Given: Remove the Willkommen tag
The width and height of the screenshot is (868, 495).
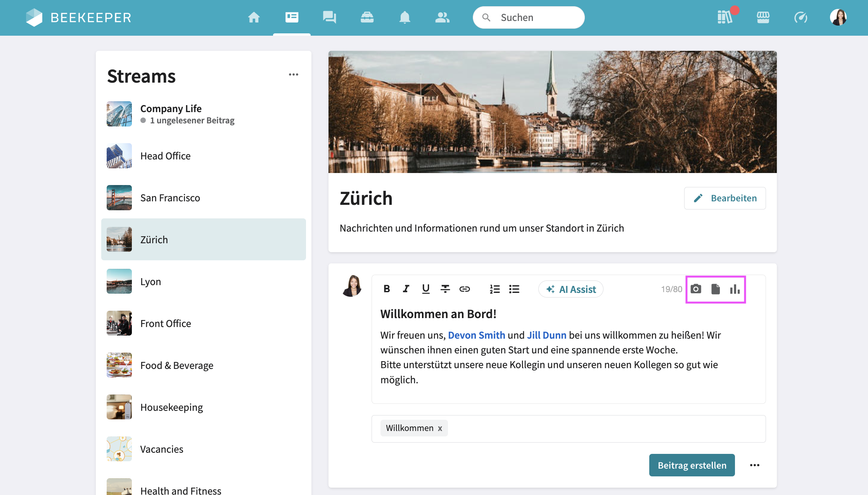Looking at the screenshot, I should (x=440, y=428).
